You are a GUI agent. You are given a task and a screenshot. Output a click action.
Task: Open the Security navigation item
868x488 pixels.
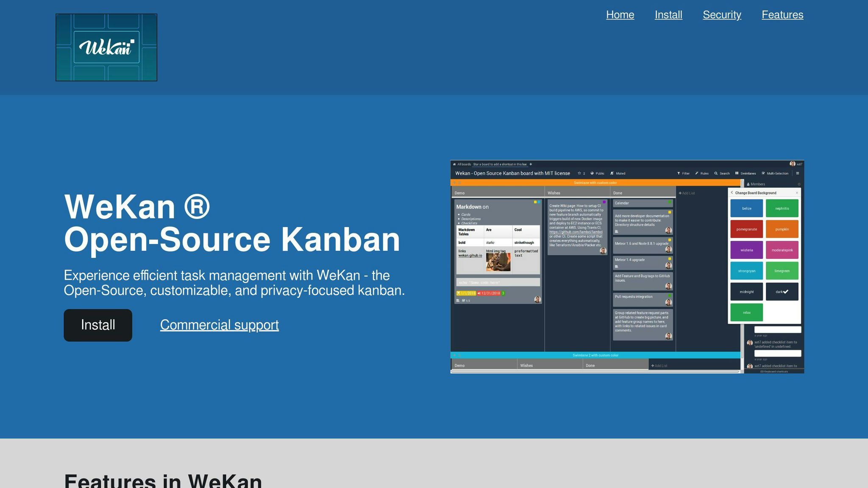coord(722,14)
